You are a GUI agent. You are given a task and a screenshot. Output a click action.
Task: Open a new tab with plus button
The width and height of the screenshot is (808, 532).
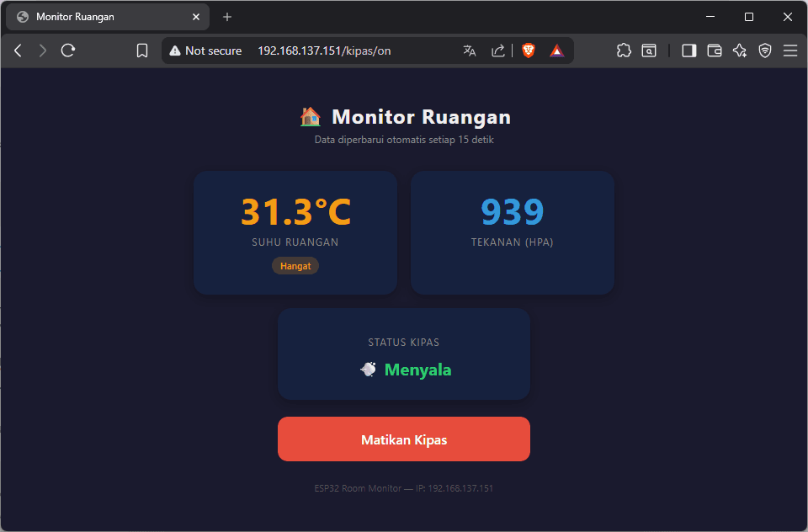(x=227, y=17)
